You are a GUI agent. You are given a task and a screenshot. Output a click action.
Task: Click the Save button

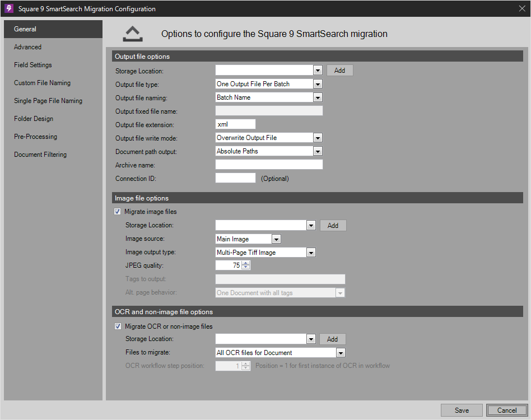[x=462, y=410]
